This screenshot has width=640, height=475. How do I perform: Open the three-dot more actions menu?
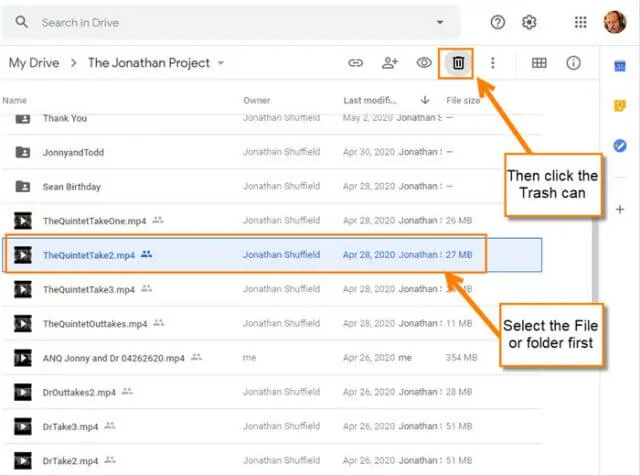point(493,63)
